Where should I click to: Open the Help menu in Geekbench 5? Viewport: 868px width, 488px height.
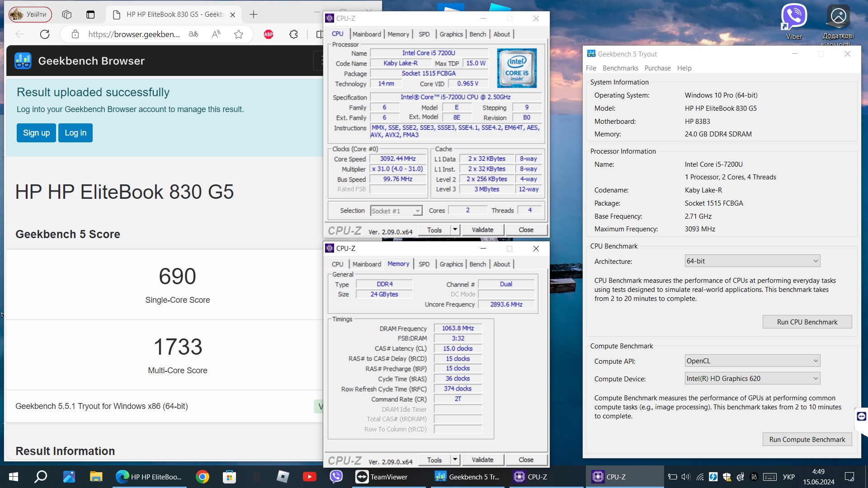[x=684, y=68]
